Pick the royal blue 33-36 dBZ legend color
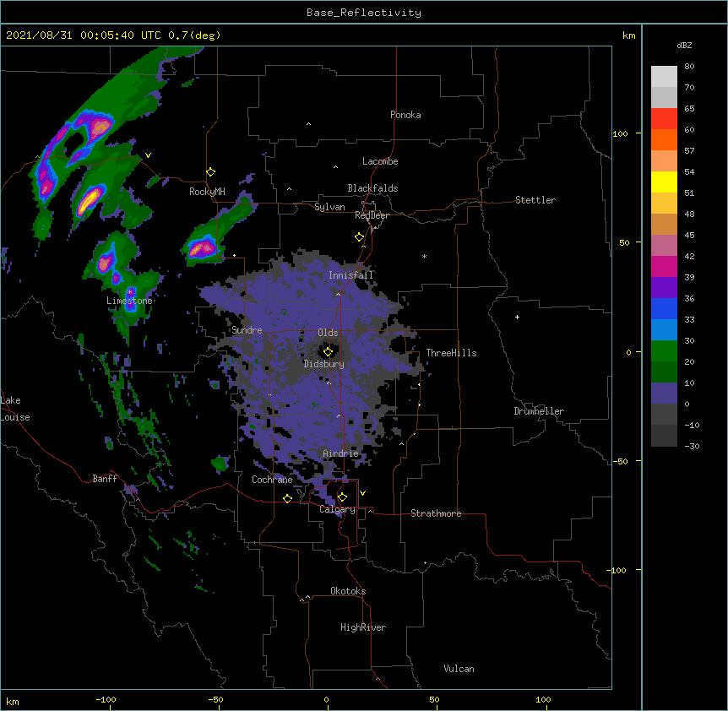 click(664, 308)
